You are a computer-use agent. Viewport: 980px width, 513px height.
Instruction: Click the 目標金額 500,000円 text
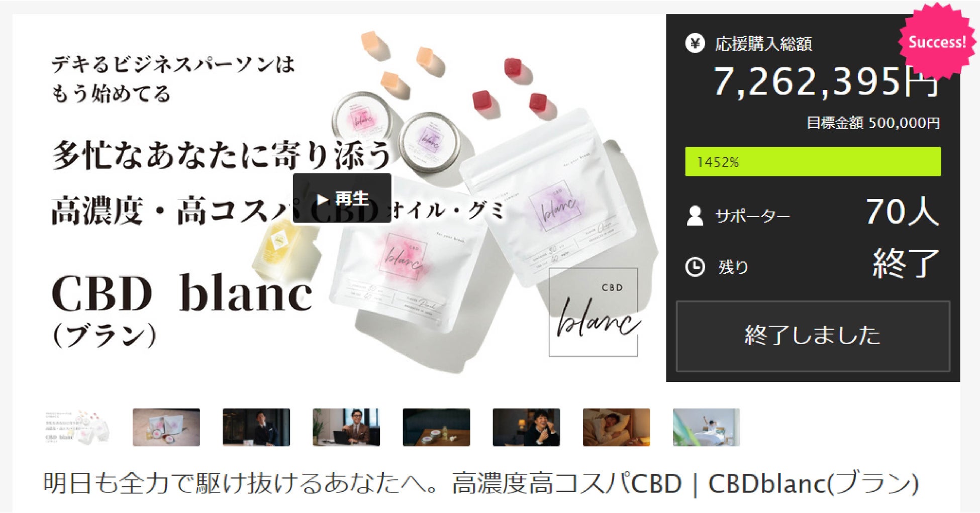[873, 123]
